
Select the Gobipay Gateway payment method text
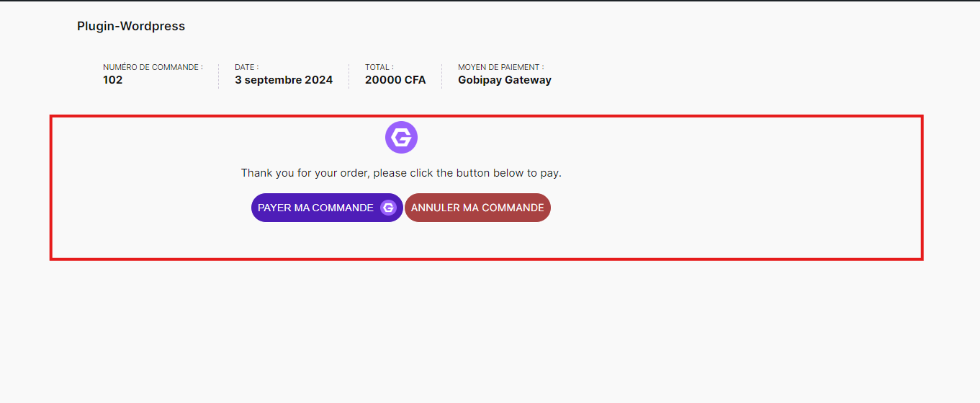(x=504, y=80)
